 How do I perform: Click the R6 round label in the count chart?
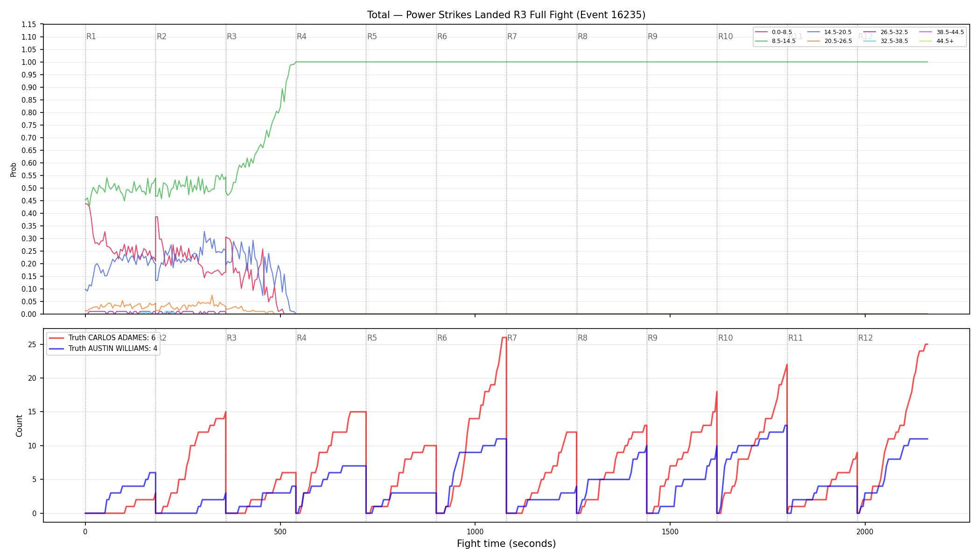(x=442, y=338)
